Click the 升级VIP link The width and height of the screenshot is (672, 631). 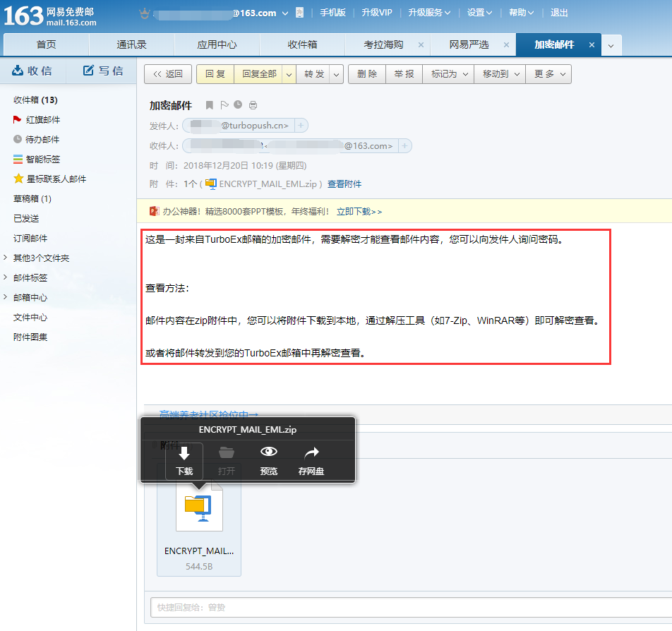pos(377,13)
